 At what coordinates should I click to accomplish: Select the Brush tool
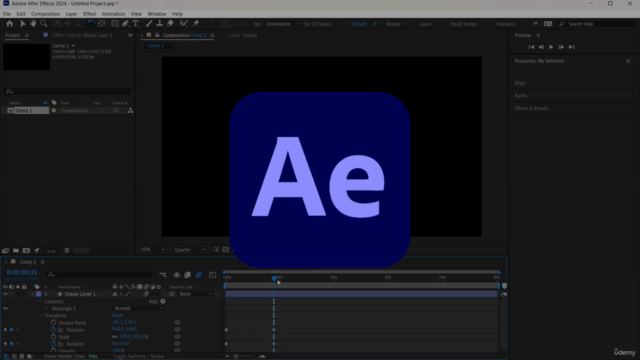[x=149, y=24]
